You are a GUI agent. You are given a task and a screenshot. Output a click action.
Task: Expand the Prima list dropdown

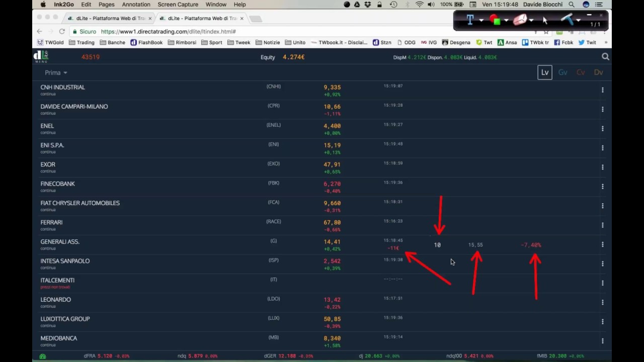coord(56,72)
